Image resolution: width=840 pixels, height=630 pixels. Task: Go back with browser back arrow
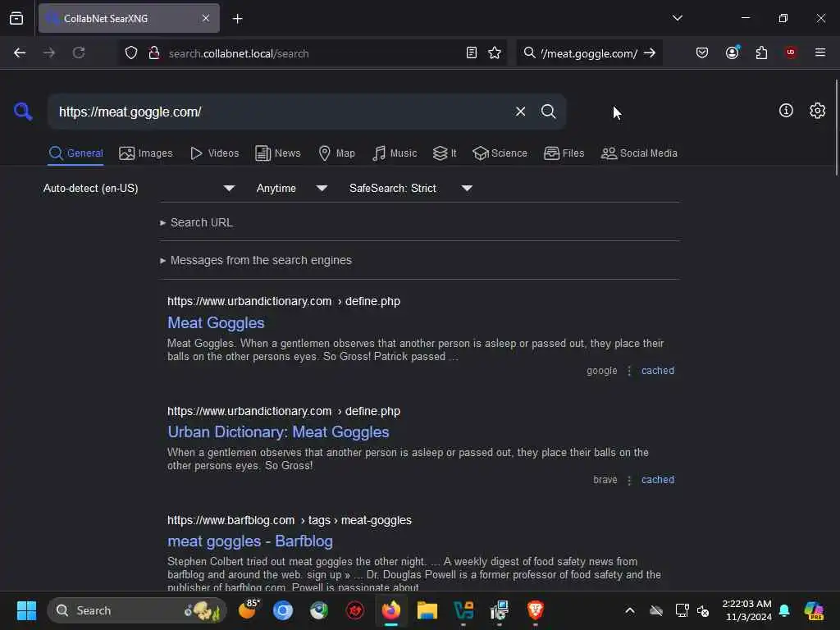[20, 53]
